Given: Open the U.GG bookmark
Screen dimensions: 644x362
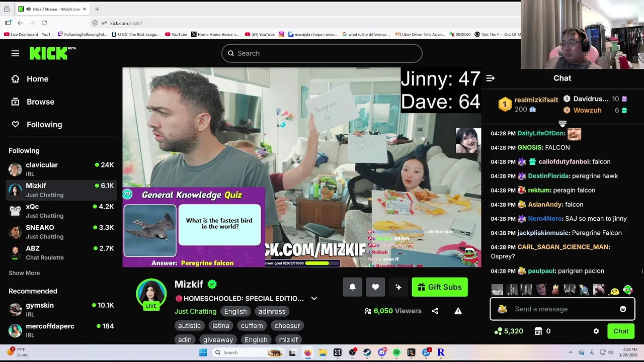Looking at the screenshot, I should click(x=135, y=35).
